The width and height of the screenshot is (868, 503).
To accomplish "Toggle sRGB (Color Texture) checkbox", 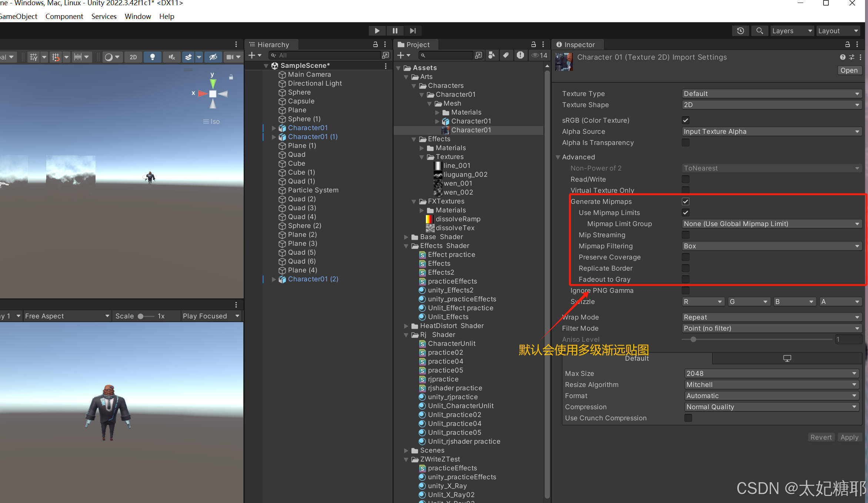I will (x=685, y=120).
